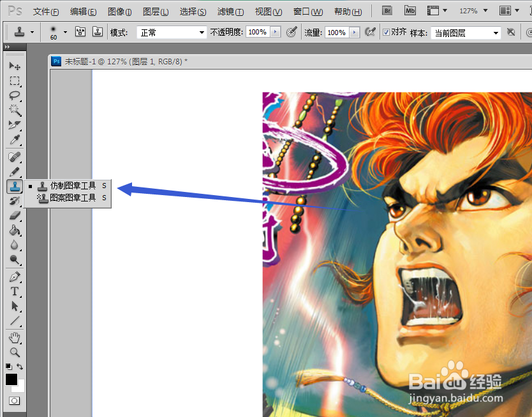Open the Brush panel toggle icon
Screen dimensions: 532x417
[x=80, y=33]
